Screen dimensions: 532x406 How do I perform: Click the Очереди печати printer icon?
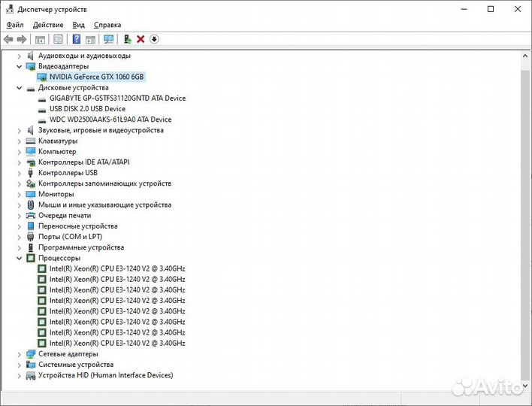click(x=31, y=215)
